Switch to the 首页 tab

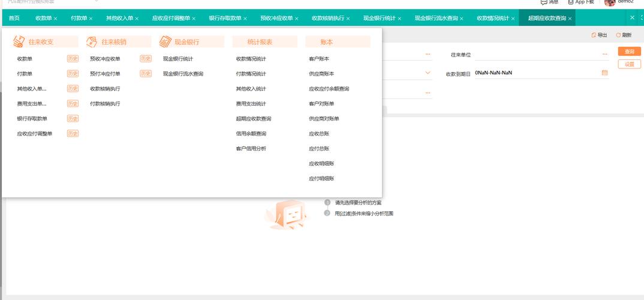(x=14, y=18)
